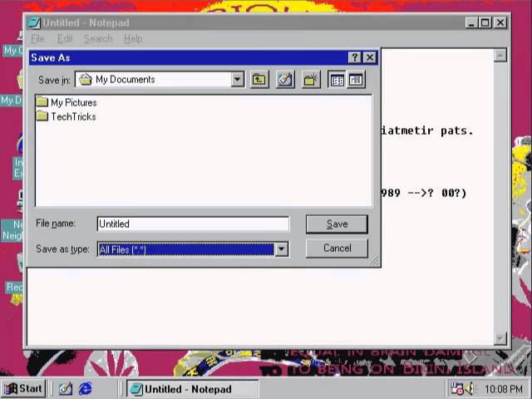This screenshot has width=532, height=399.
Task: Create a new folder in dialog
Action: tap(311, 80)
